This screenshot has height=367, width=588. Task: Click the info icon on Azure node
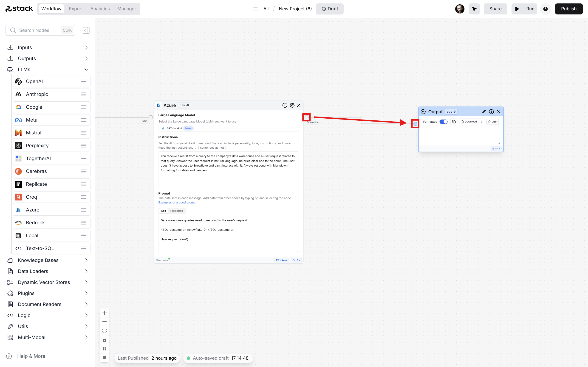coord(285,105)
